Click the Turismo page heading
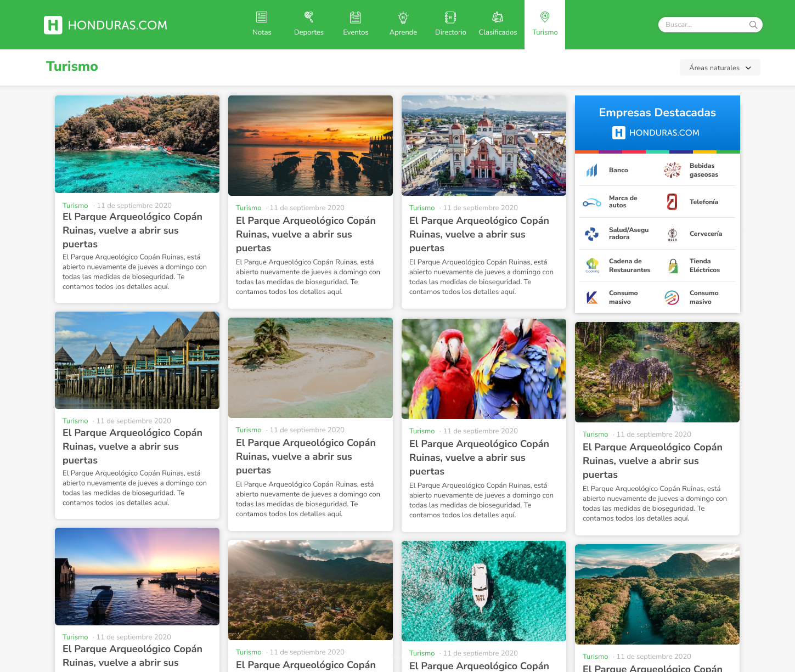This screenshot has width=795, height=672. (x=72, y=66)
